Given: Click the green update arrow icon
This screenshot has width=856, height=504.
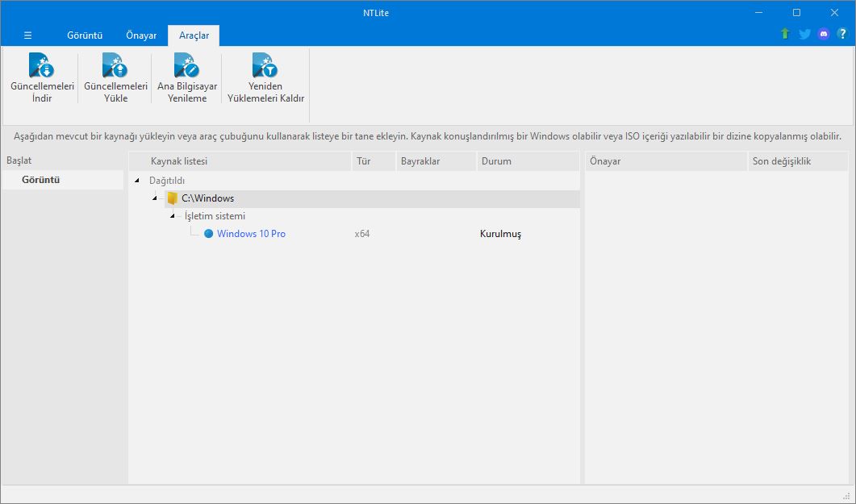Looking at the screenshot, I should [785, 34].
